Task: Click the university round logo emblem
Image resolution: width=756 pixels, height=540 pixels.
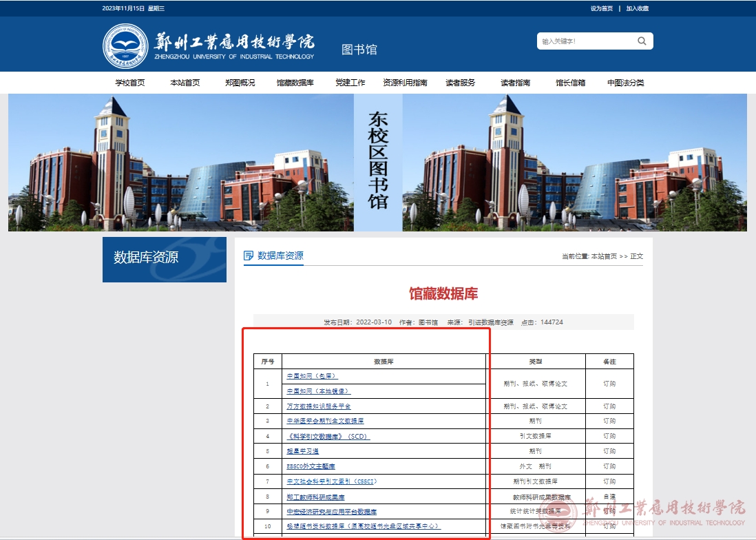Action: tap(125, 46)
